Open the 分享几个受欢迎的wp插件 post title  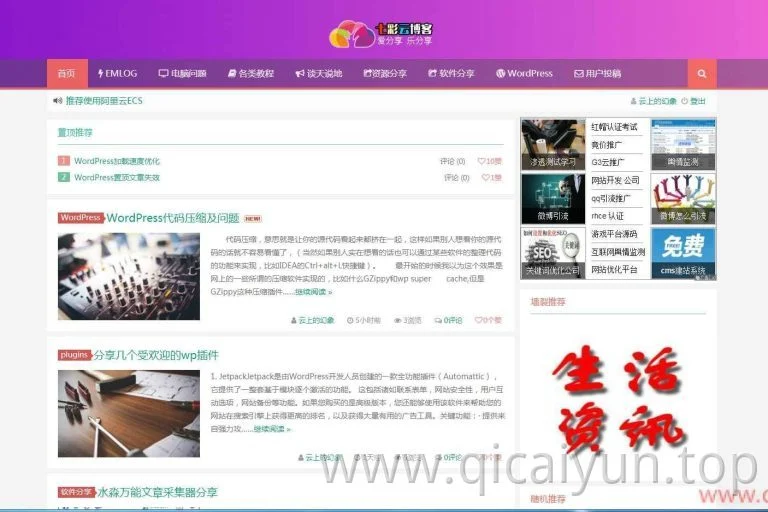(156, 355)
